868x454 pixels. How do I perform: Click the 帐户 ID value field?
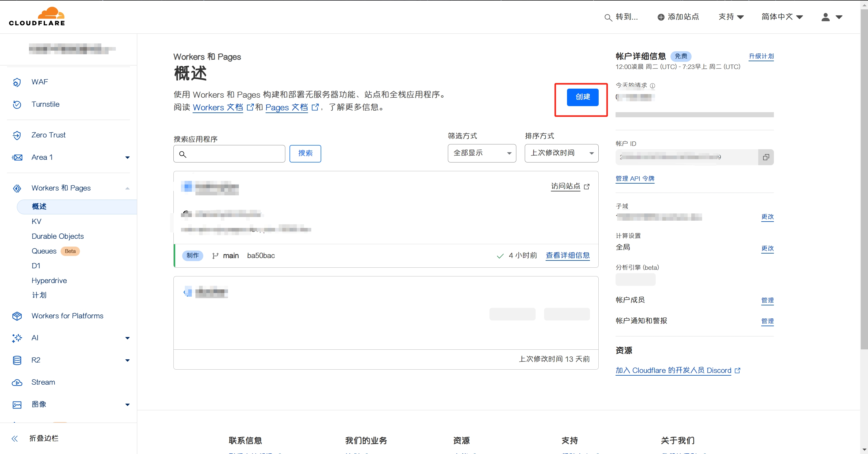pyautogui.click(x=687, y=157)
